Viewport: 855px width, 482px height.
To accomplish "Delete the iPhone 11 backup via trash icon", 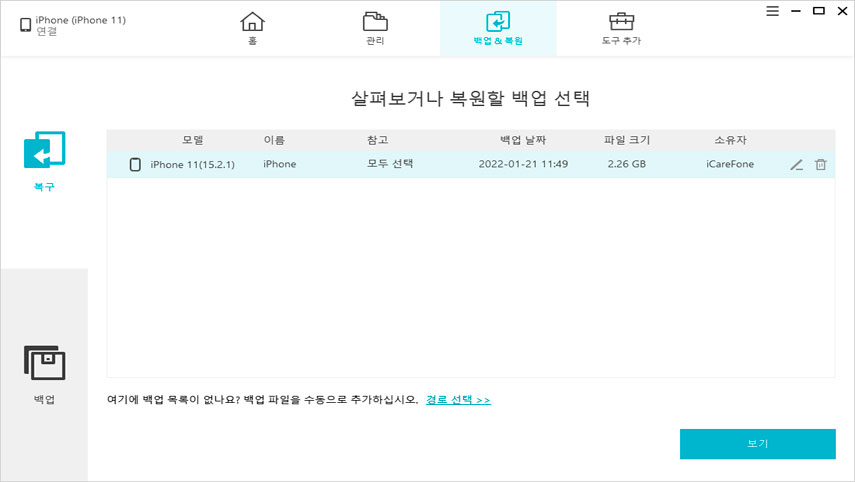I will point(820,164).
